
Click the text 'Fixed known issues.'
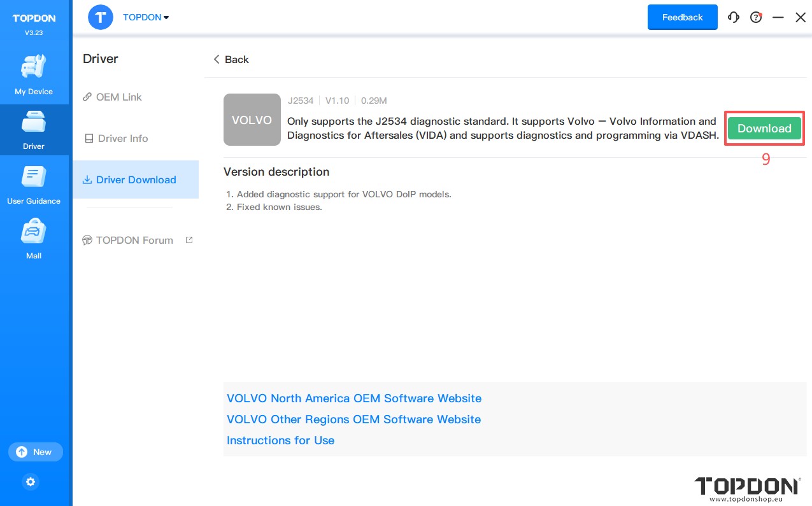[x=280, y=207]
